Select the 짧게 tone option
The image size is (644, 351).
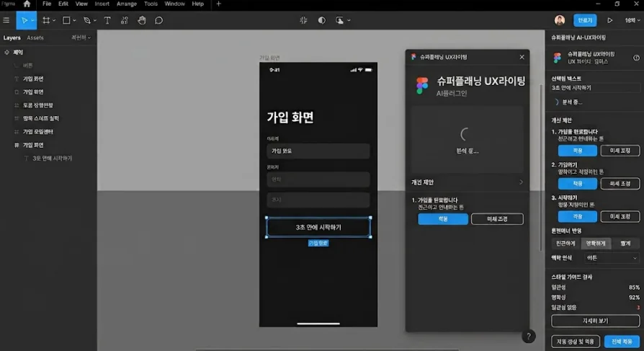coord(625,244)
